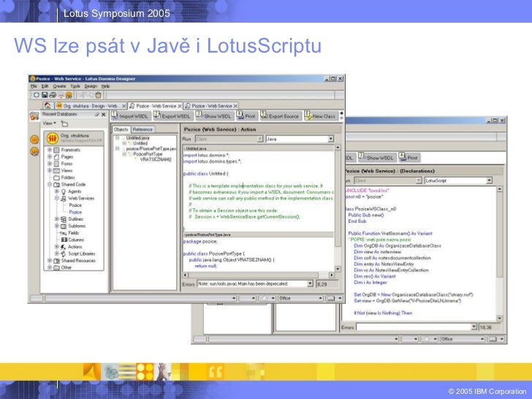Click the Java code editor vertical scrollbar
This screenshot has height=399, width=532.
coord(338,208)
